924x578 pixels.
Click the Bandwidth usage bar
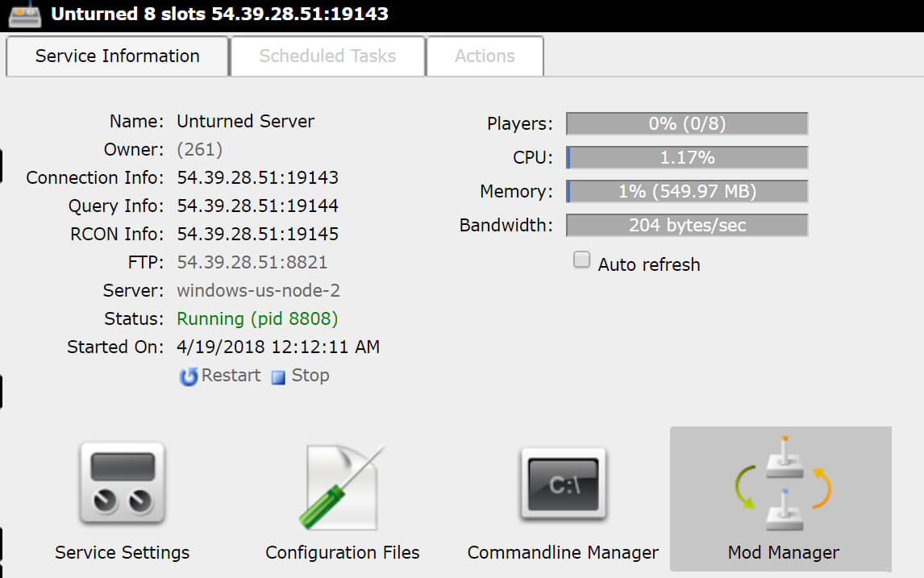pyautogui.click(x=687, y=225)
